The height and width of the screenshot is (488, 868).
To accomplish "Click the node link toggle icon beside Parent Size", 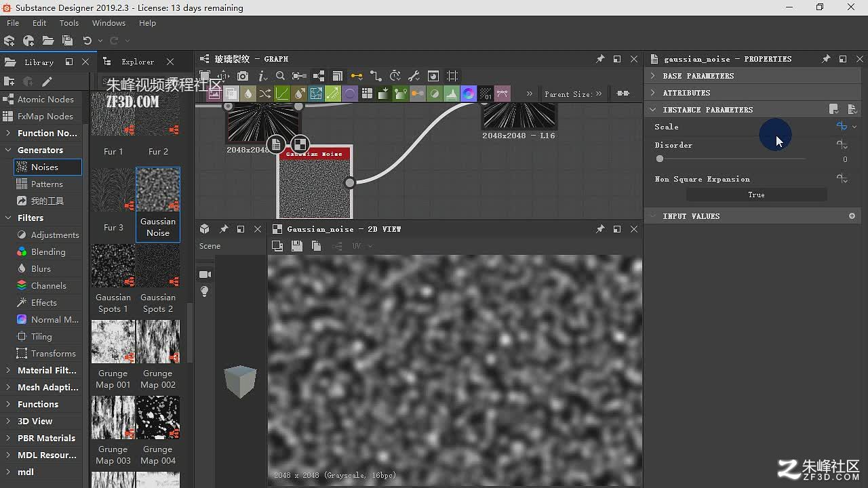I will tap(623, 94).
